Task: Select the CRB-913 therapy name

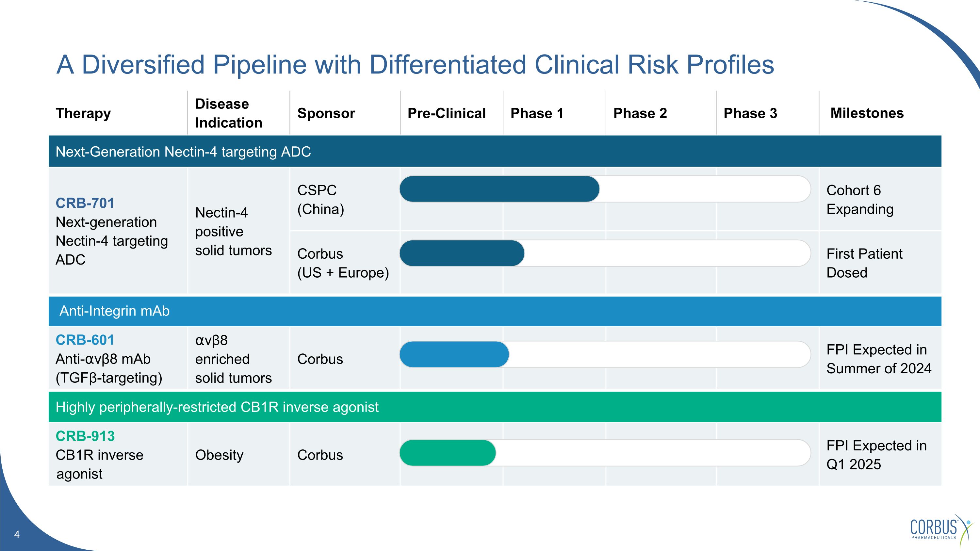Action: point(85,436)
